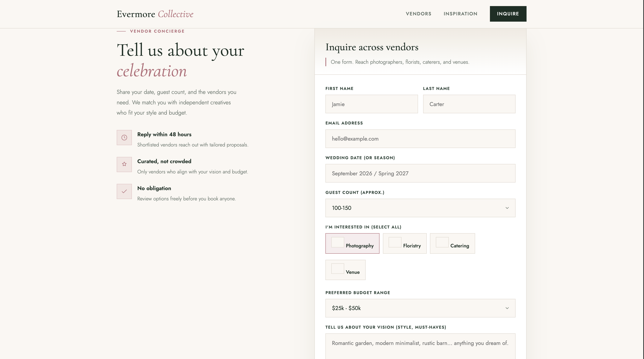Click the 'Curated, not crowded' heading
Viewport: 644px width, 359px height.
(x=164, y=161)
